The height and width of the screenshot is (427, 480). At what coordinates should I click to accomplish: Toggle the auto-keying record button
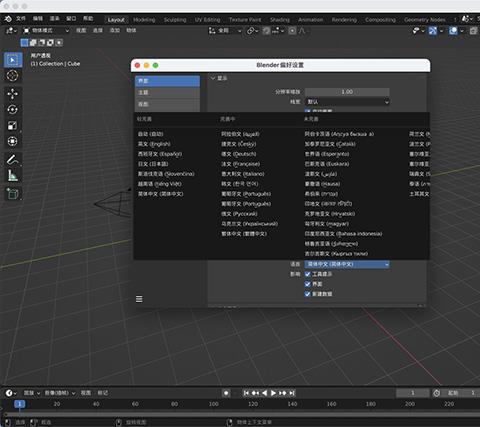[x=226, y=393]
